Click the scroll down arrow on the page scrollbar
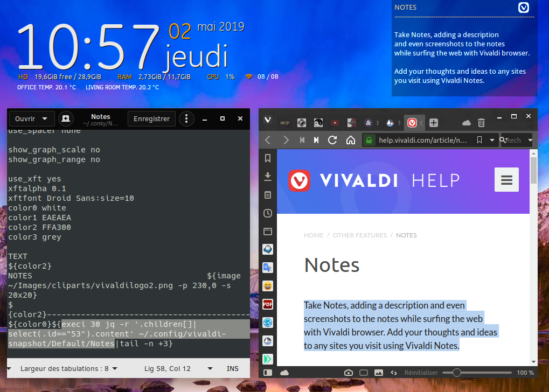The height and width of the screenshot is (392, 549). (x=533, y=361)
